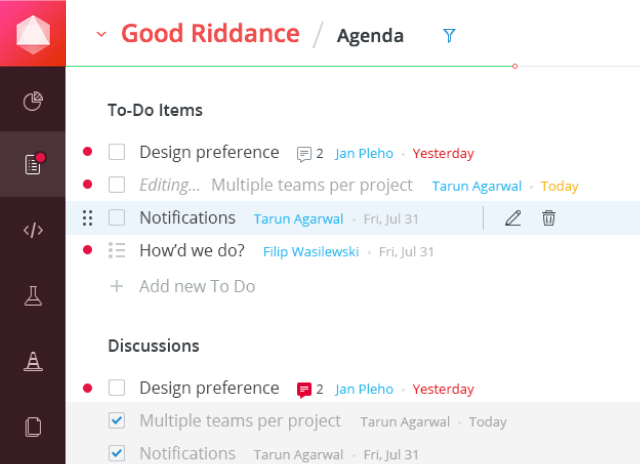The width and height of the screenshot is (640, 464).
Task: Open the How'd we do? checklist item
Action: [196, 251]
